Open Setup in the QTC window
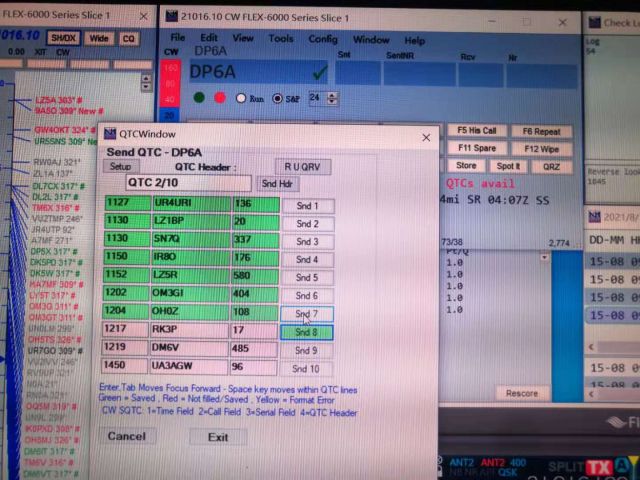The height and width of the screenshot is (480, 640). (120, 167)
